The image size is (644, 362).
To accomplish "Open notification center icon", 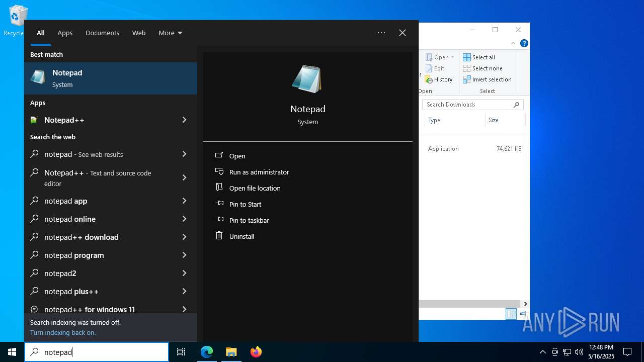I will pyautogui.click(x=627, y=352).
